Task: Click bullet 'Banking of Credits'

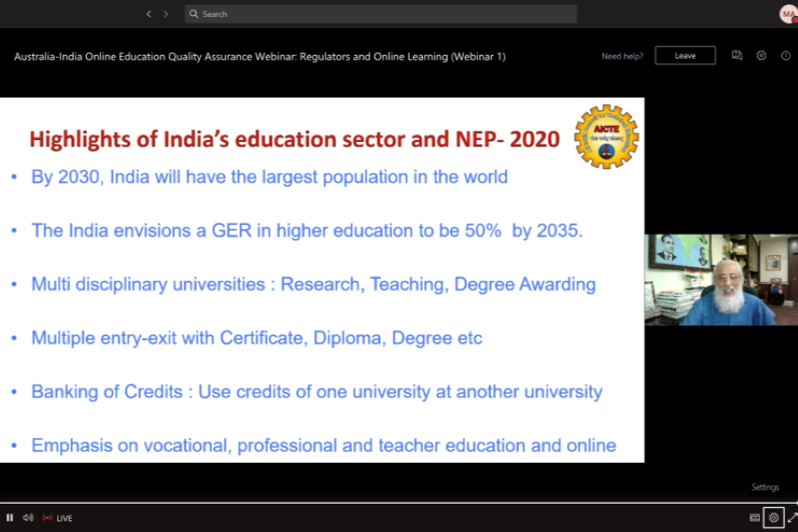Action: (317, 392)
